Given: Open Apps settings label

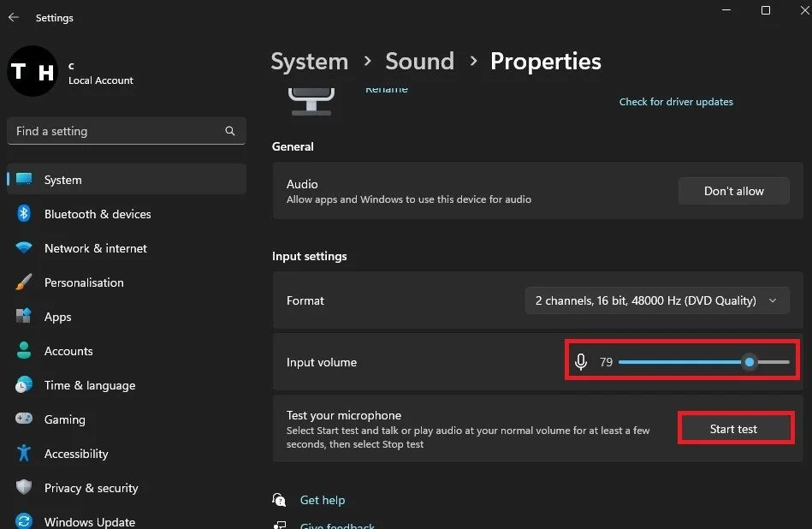Looking at the screenshot, I should pyautogui.click(x=57, y=317).
